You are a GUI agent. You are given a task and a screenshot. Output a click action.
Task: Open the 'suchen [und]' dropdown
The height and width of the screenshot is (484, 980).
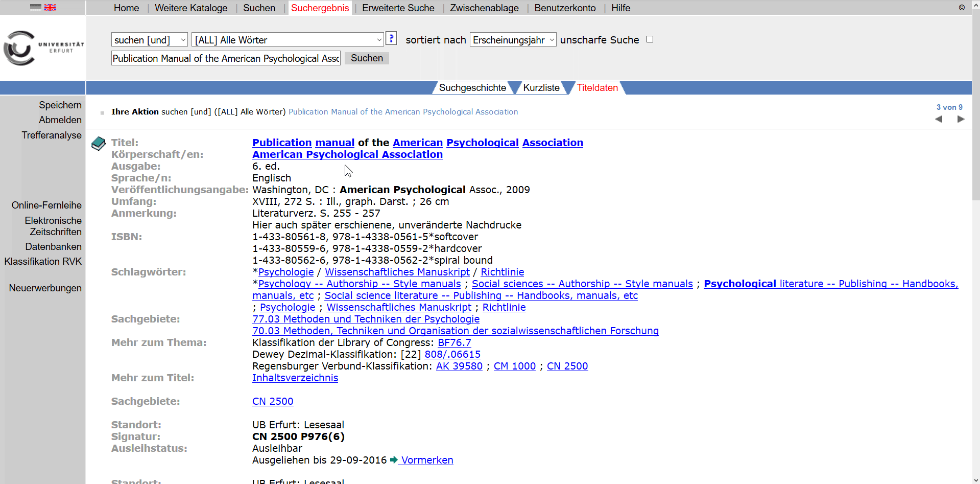pyautogui.click(x=150, y=40)
